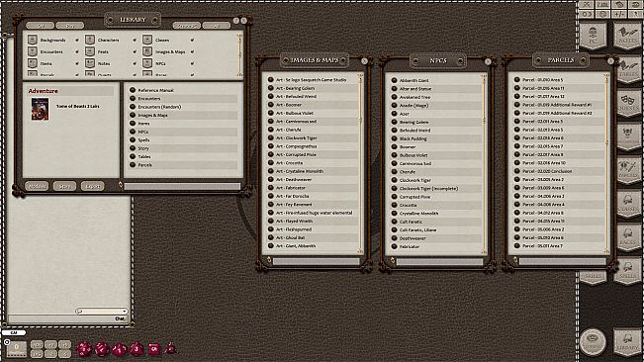Toggle Backgrounds sidebar checkmark in Library
Screen dimensions: 644x362
tap(77, 41)
